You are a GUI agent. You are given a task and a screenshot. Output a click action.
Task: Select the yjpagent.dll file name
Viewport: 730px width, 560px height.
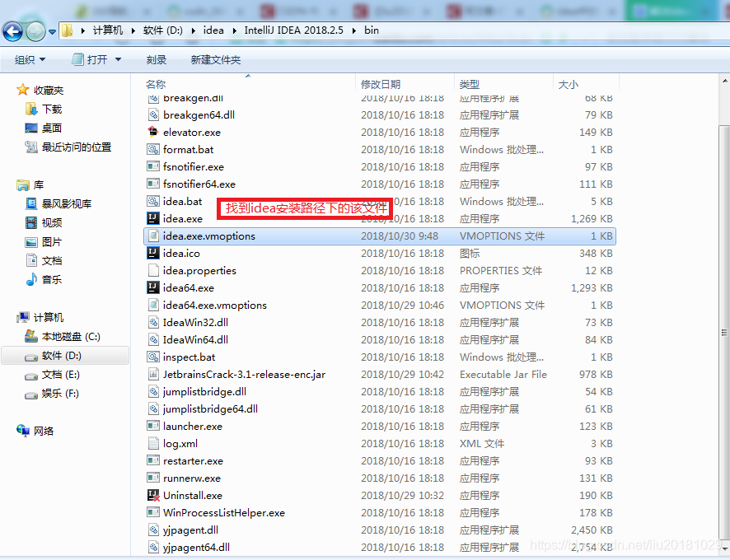pos(190,530)
